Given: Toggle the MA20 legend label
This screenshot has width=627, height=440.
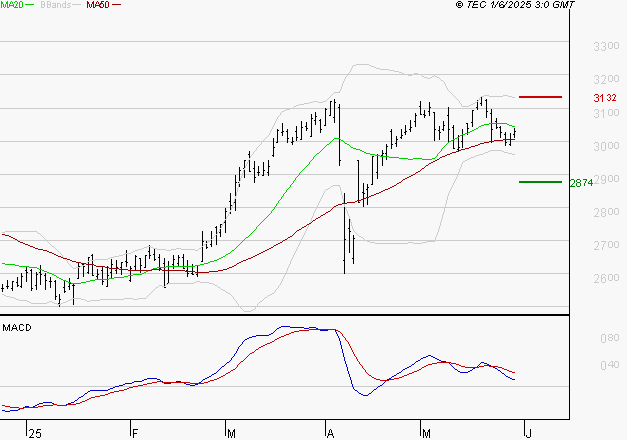Looking at the screenshot, I should tap(11, 5).
